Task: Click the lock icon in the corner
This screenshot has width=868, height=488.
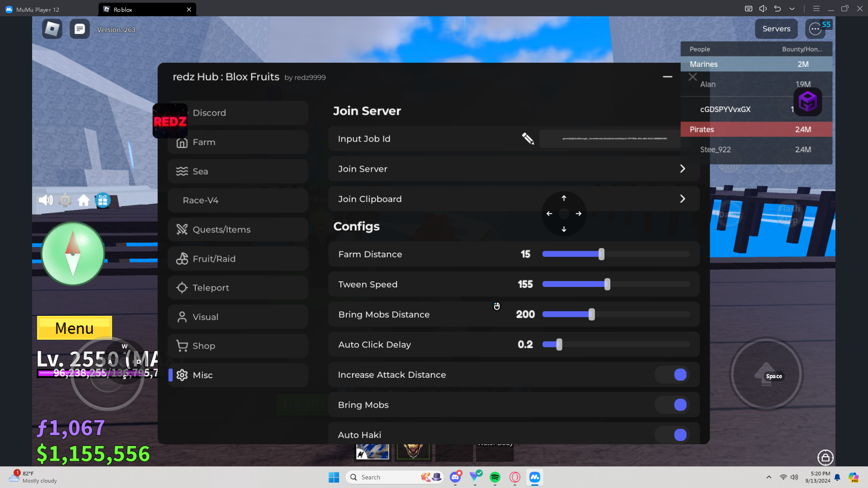Action: (825, 457)
